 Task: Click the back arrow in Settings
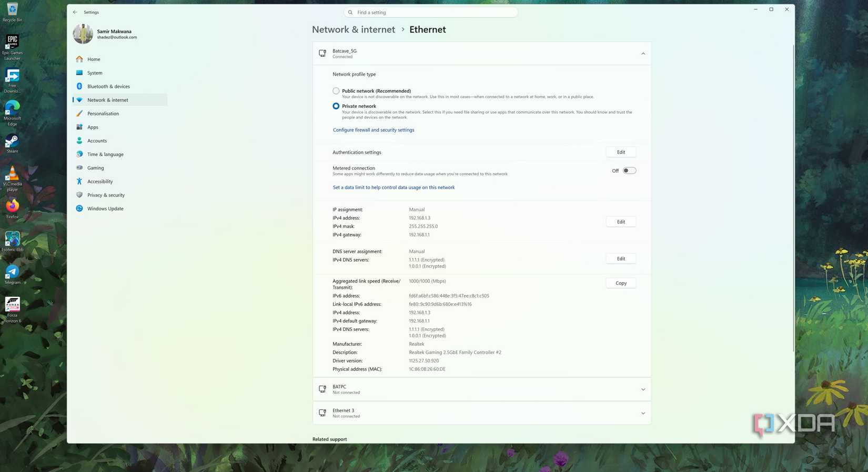tap(75, 12)
